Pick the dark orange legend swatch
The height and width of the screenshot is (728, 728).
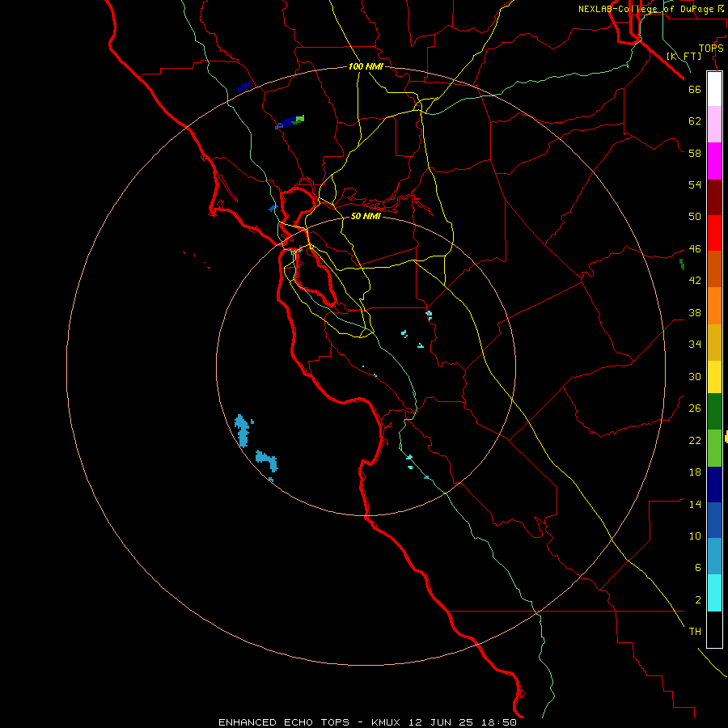click(x=714, y=269)
